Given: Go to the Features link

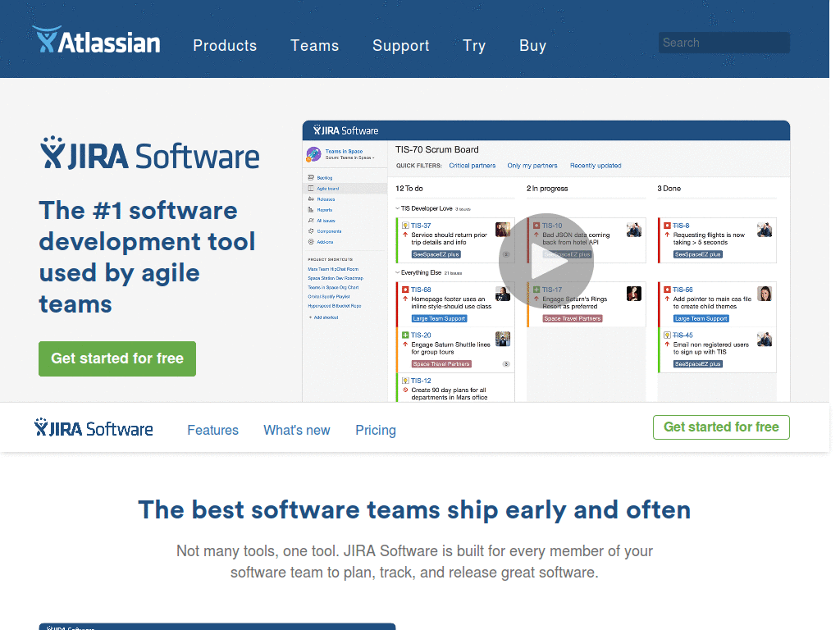Looking at the screenshot, I should click(x=212, y=430).
